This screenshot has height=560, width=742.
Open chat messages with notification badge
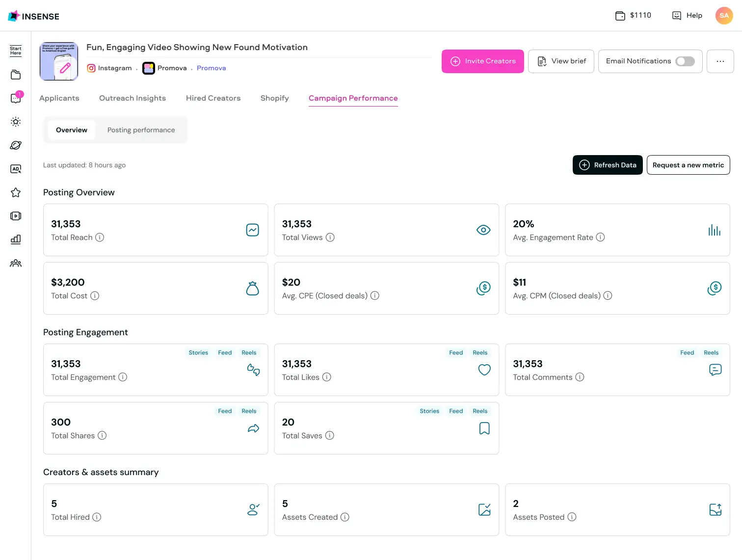[x=16, y=98]
